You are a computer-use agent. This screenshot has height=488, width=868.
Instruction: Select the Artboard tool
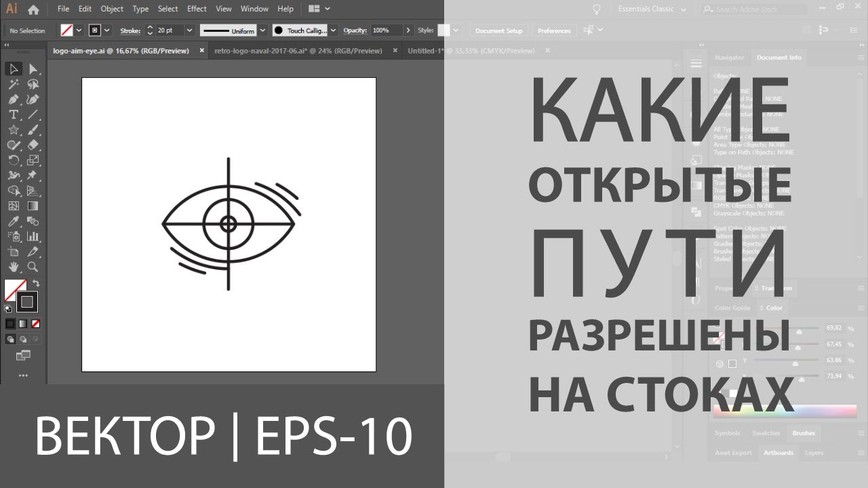tap(14, 251)
